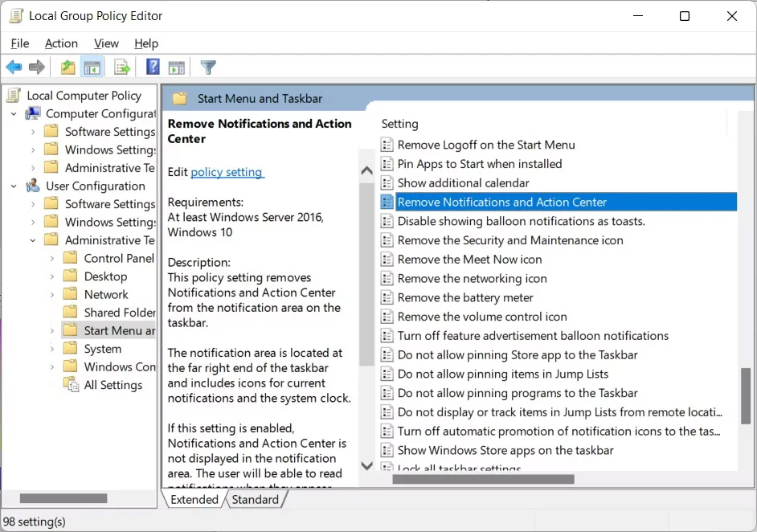757x532 pixels.
Task: Switch to the Extended tab
Action: 193,499
